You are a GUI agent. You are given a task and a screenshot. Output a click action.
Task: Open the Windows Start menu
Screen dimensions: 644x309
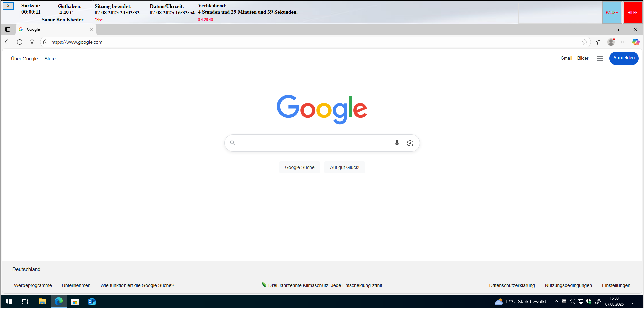point(9,301)
